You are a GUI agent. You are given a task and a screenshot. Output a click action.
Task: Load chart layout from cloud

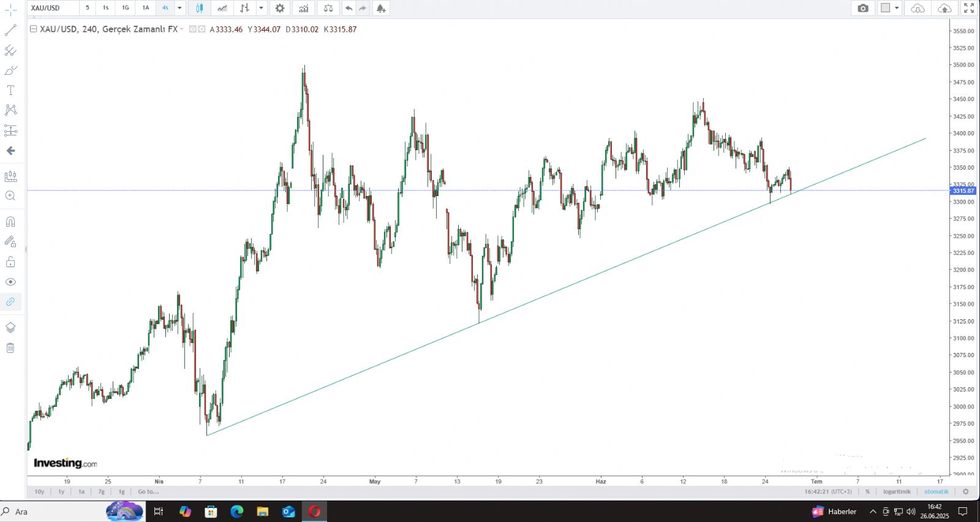click(x=918, y=8)
